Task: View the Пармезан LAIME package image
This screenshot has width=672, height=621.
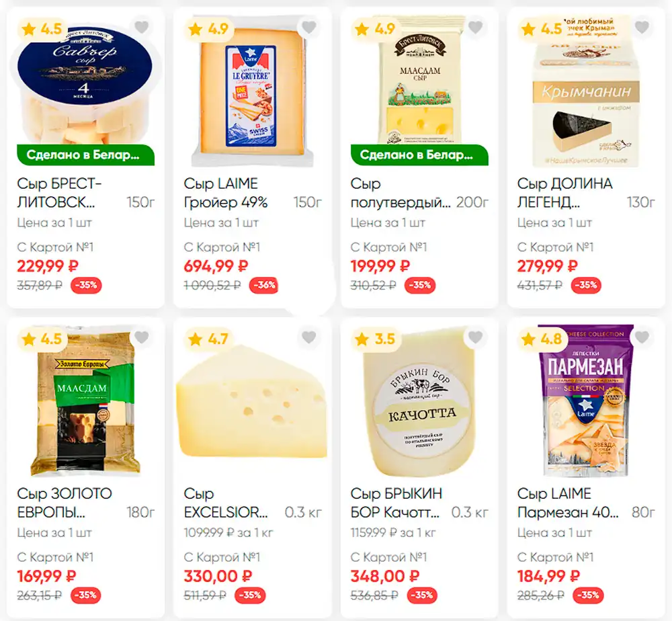Action: (x=586, y=401)
